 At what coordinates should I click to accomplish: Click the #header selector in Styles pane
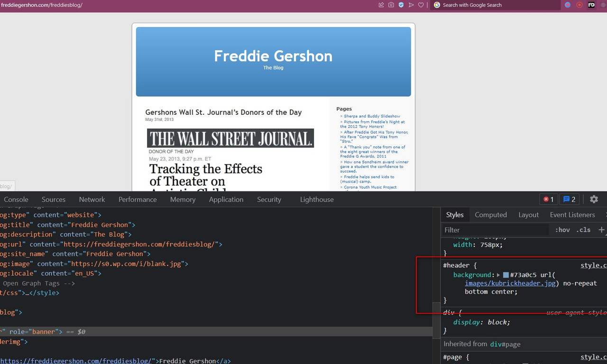tap(456, 265)
